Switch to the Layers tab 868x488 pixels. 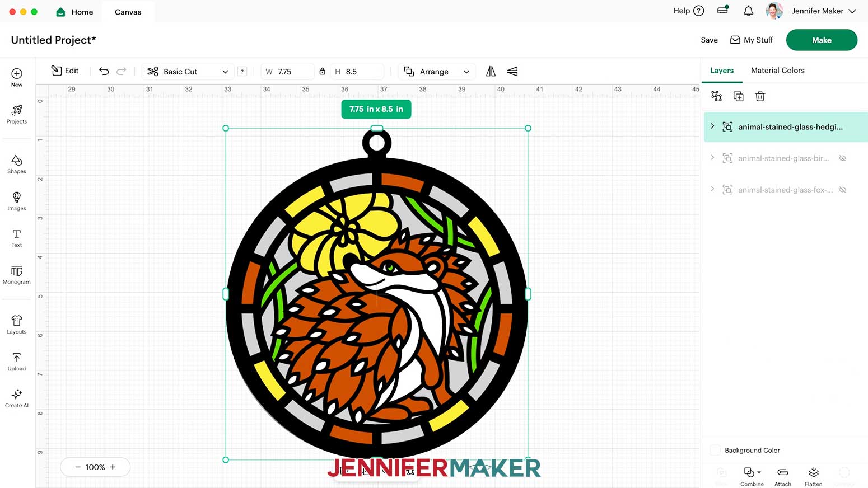[x=722, y=71]
